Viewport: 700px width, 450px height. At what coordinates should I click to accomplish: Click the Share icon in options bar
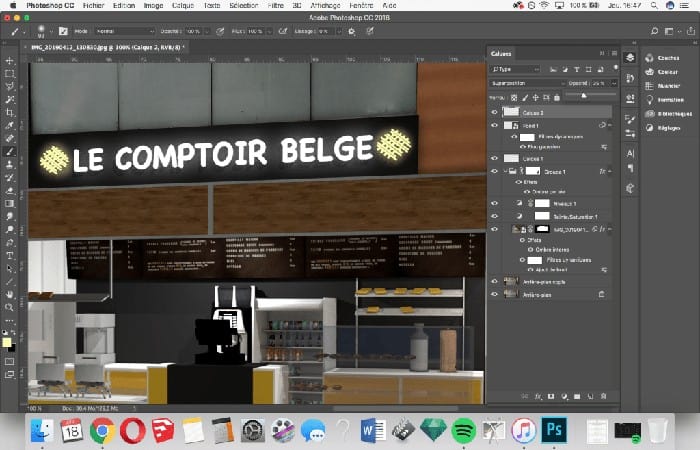click(x=691, y=31)
